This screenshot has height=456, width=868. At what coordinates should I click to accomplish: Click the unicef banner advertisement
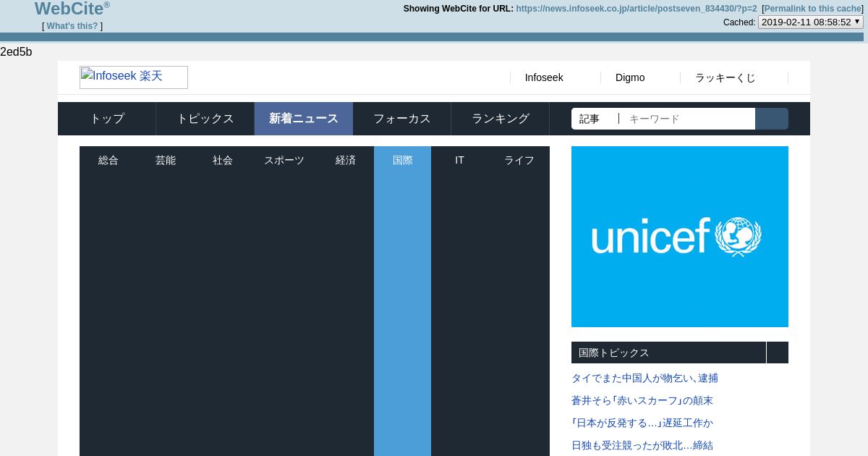click(680, 237)
